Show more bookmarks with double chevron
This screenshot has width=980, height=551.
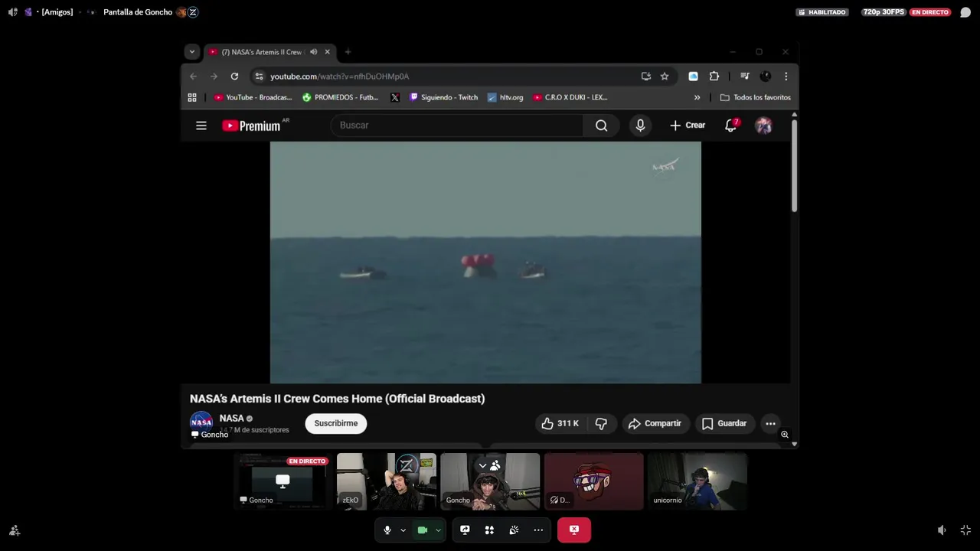coord(697,97)
